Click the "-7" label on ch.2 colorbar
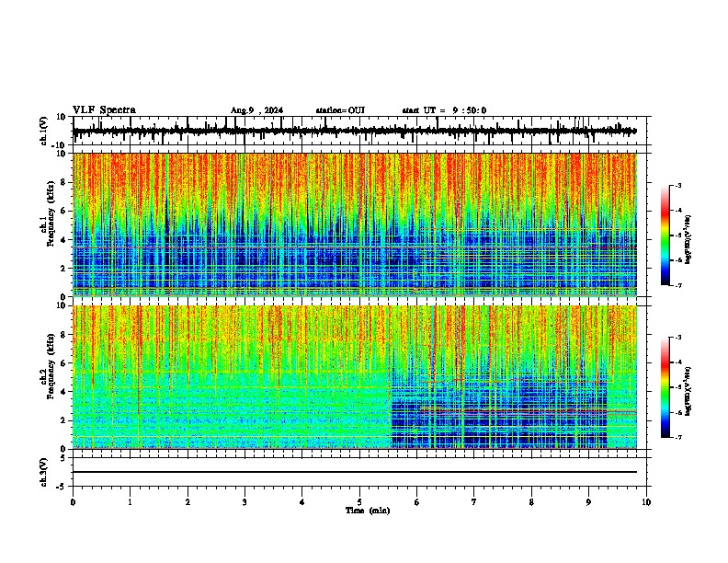The image size is (728, 563). (x=678, y=437)
